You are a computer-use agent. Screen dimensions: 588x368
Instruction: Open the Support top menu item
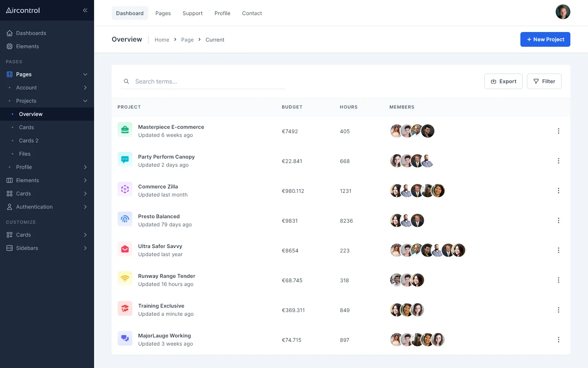pyautogui.click(x=193, y=13)
